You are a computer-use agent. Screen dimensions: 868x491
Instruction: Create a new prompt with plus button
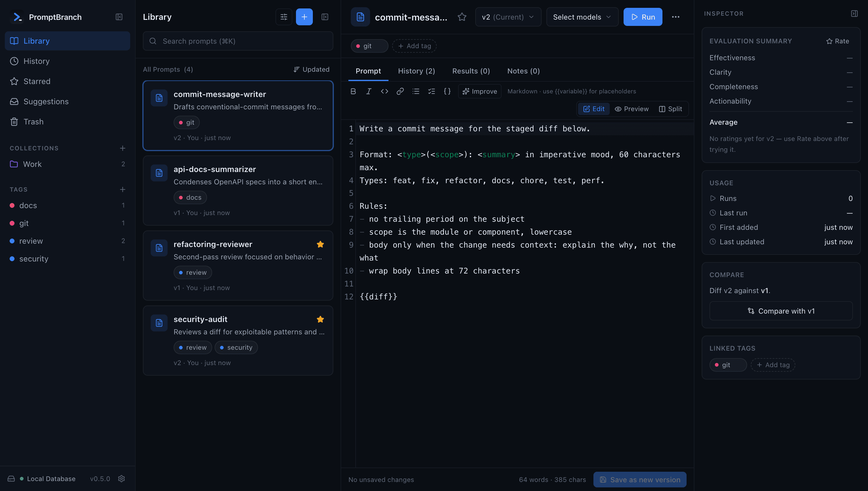(x=304, y=17)
